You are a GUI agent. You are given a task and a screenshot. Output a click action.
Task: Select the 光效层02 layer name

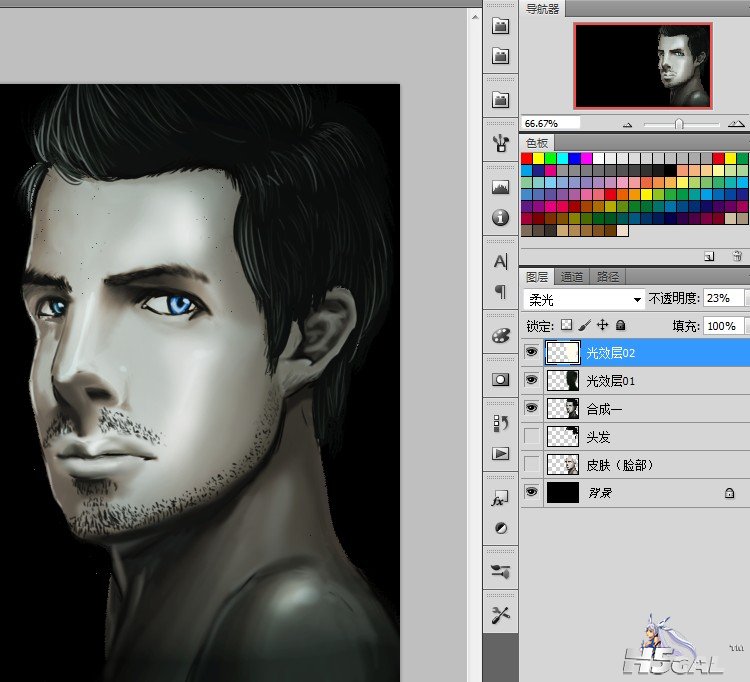(x=610, y=353)
